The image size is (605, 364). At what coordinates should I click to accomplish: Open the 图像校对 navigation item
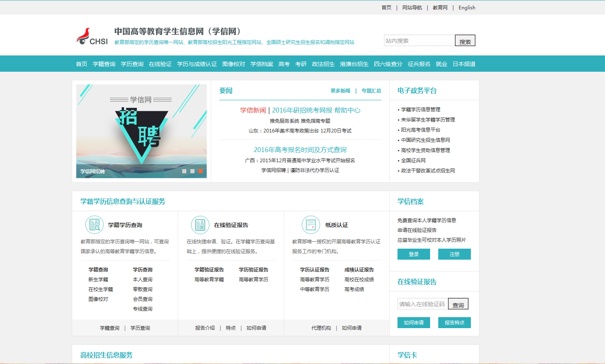tap(234, 64)
